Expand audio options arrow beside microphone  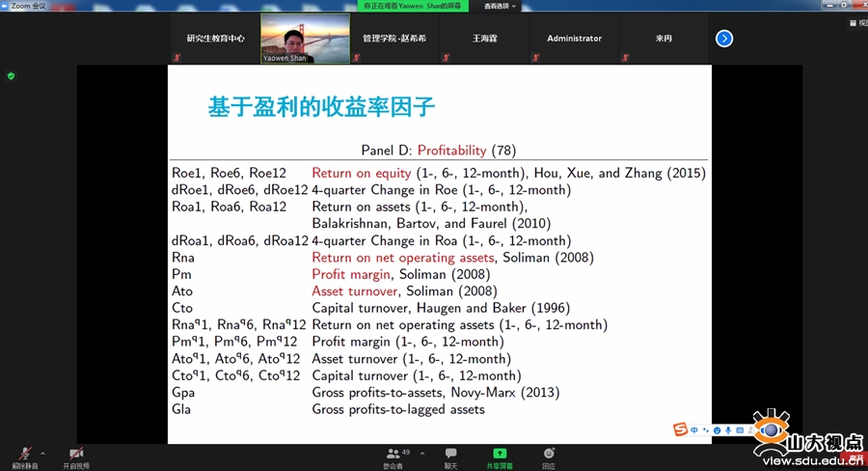[42, 450]
